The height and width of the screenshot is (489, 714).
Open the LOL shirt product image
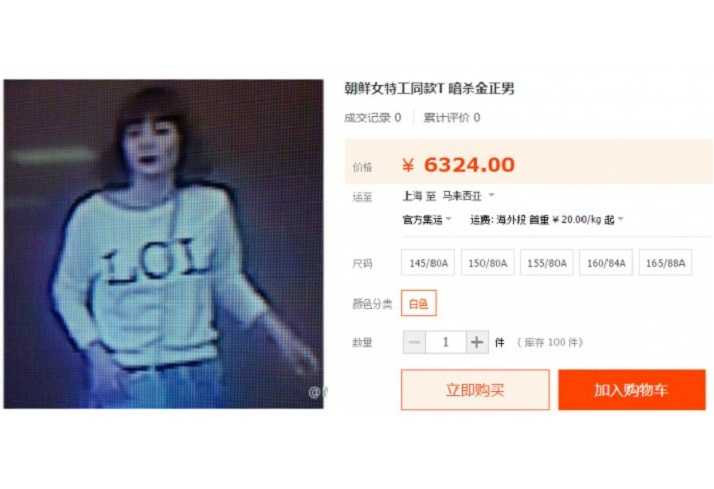163,244
